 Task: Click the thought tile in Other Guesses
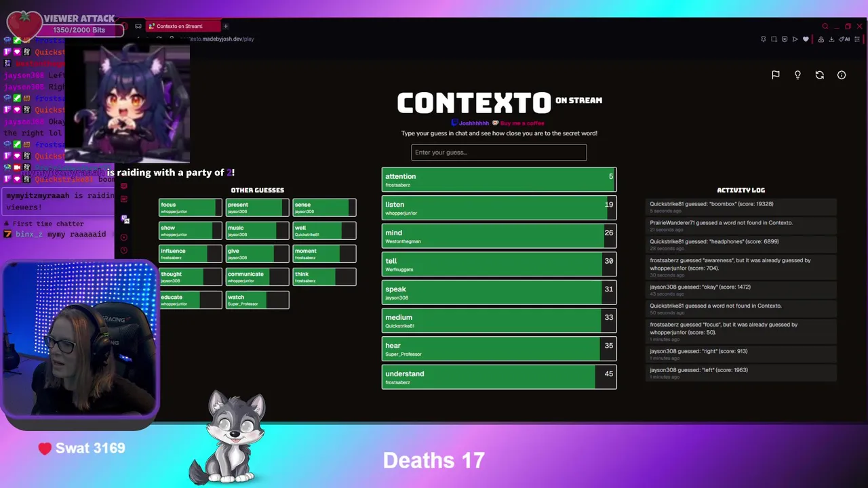pos(191,277)
